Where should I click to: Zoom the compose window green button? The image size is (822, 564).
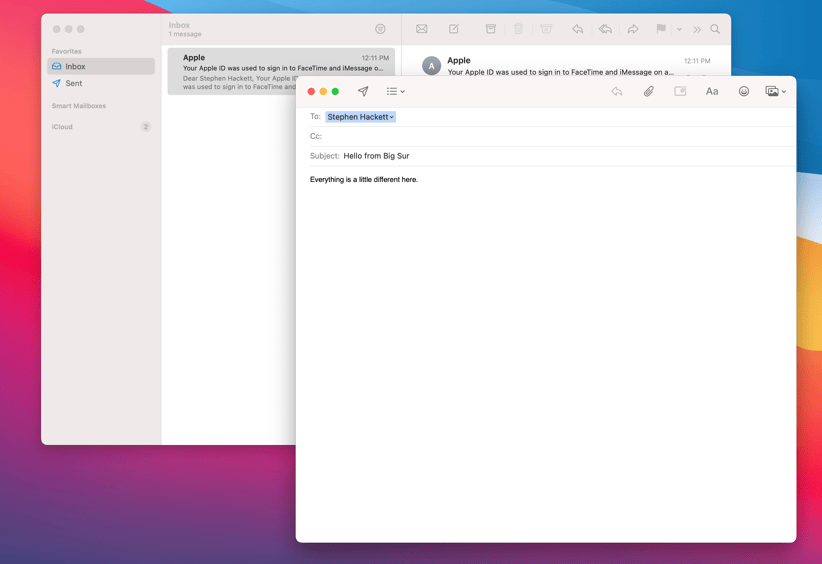point(335,92)
